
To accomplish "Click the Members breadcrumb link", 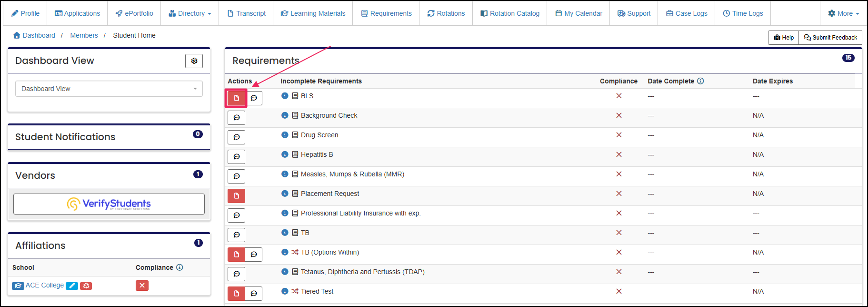I will click(x=84, y=35).
